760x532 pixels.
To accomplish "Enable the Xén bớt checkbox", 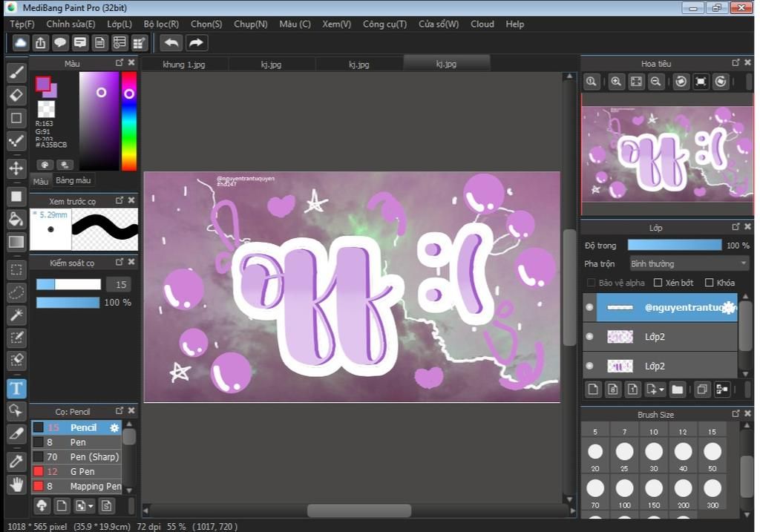I will click(x=658, y=283).
